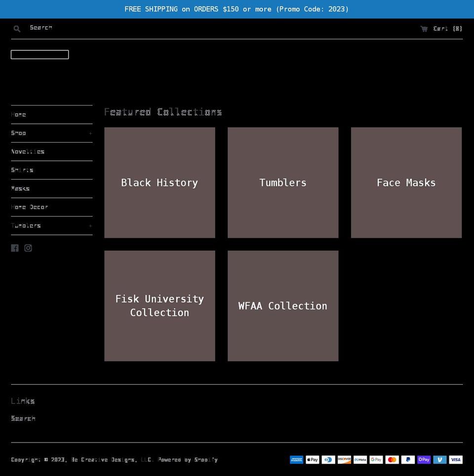
Task: Open Tumblers in sidebar menu
Action: (x=26, y=226)
